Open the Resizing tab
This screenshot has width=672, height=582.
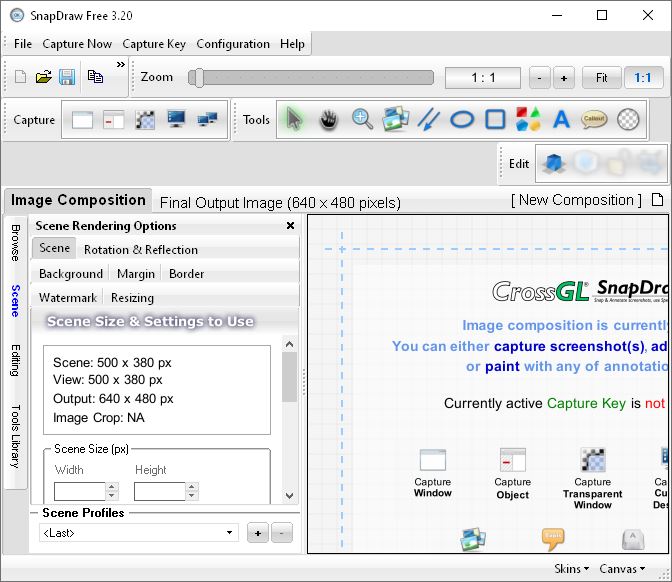pyautogui.click(x=132, y=297)
